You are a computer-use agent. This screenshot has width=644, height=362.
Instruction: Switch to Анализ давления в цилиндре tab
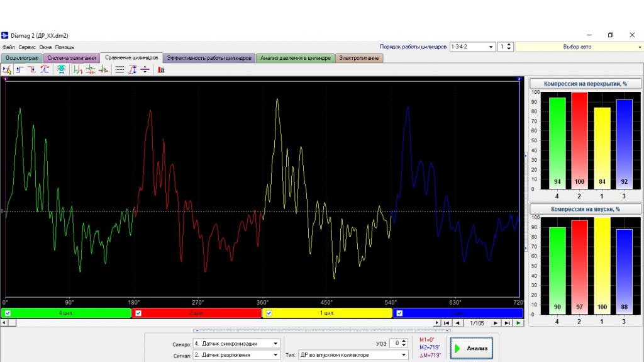(x=296, y=58)
